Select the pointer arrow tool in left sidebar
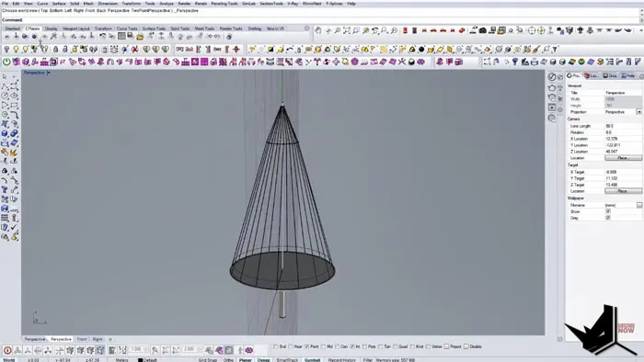The image size is (644, 362). coord(5,76)
